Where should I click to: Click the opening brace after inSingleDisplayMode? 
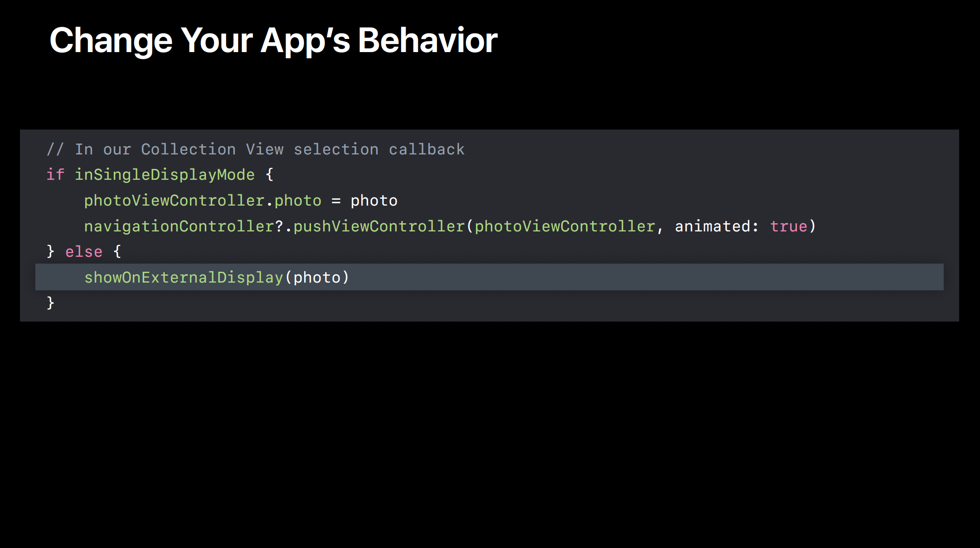pos(269,175)
